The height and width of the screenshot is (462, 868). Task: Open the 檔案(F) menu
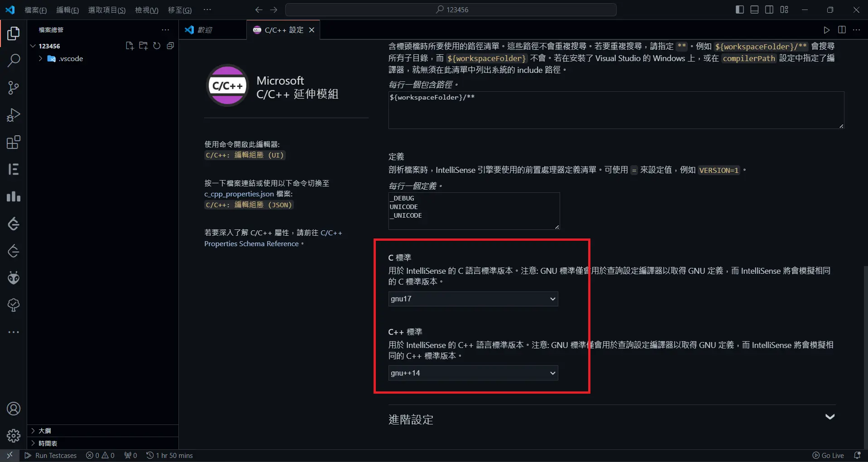(x=35, y=10)
